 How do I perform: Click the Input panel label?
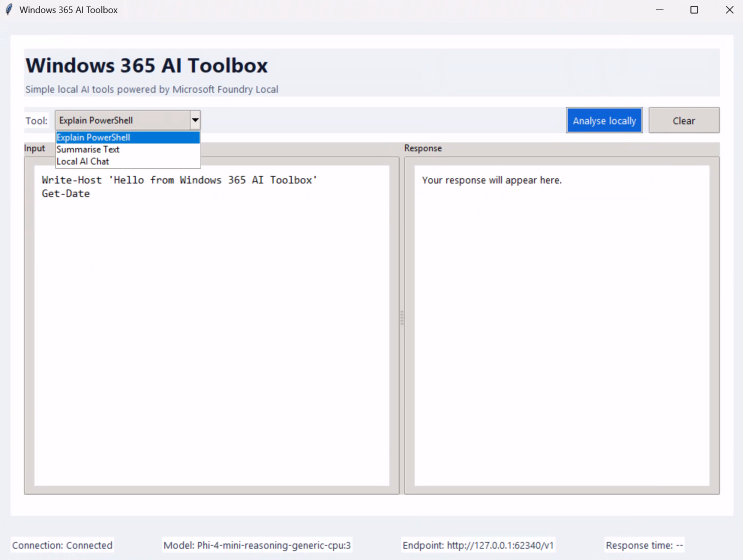(x=34, y=148)
